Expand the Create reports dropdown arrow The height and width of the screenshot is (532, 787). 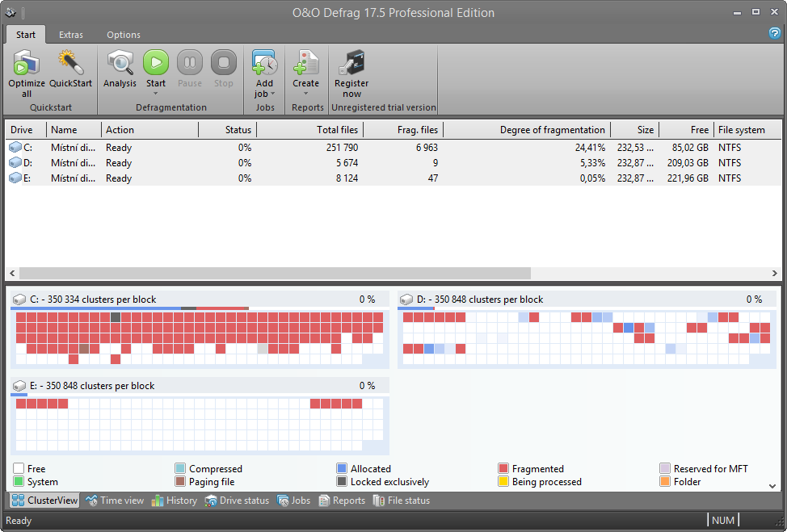point(305,94)
